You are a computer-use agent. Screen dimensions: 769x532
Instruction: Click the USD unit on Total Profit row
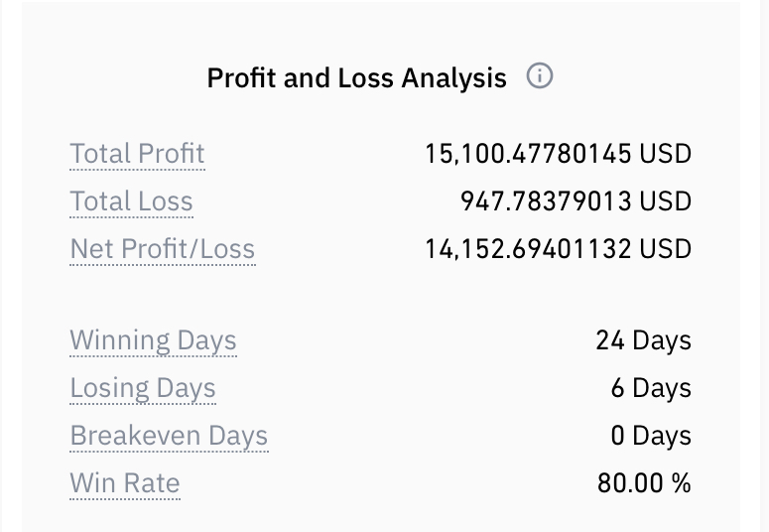tap(666, 154)
